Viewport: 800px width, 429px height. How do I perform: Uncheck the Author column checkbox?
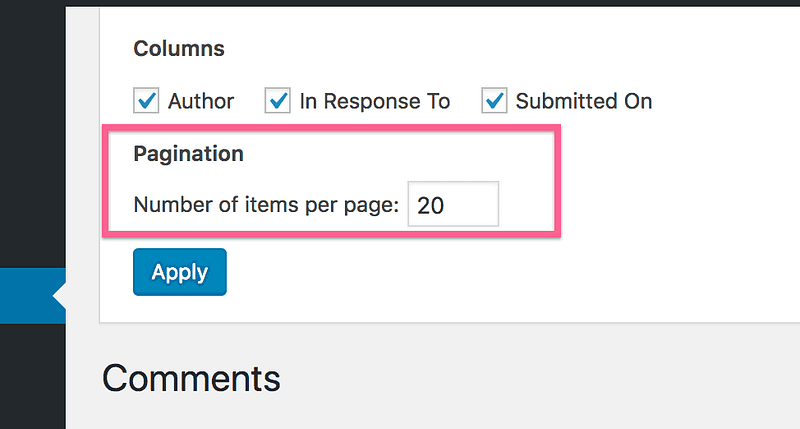point(146,101)
